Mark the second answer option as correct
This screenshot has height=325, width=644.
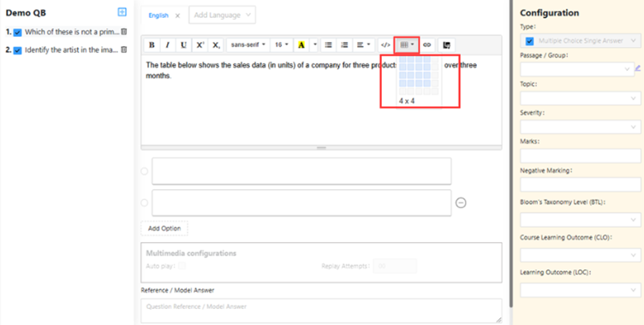click(x=144, y=203)
